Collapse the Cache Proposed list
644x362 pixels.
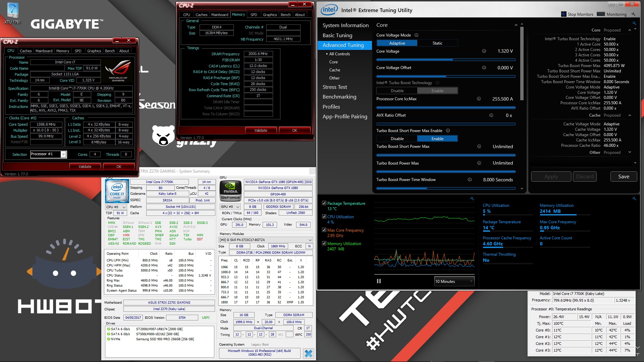click(x=630, y=115)
